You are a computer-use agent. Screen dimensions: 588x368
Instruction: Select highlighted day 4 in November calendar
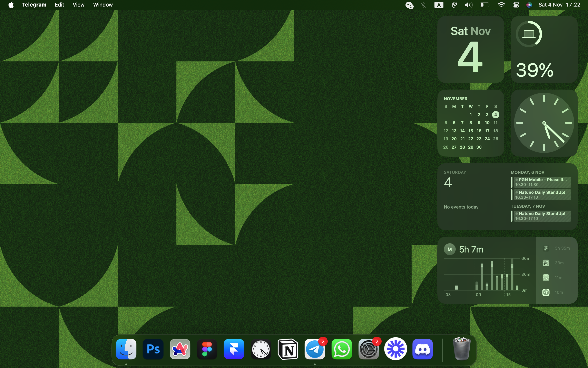(x=496, y=115)
